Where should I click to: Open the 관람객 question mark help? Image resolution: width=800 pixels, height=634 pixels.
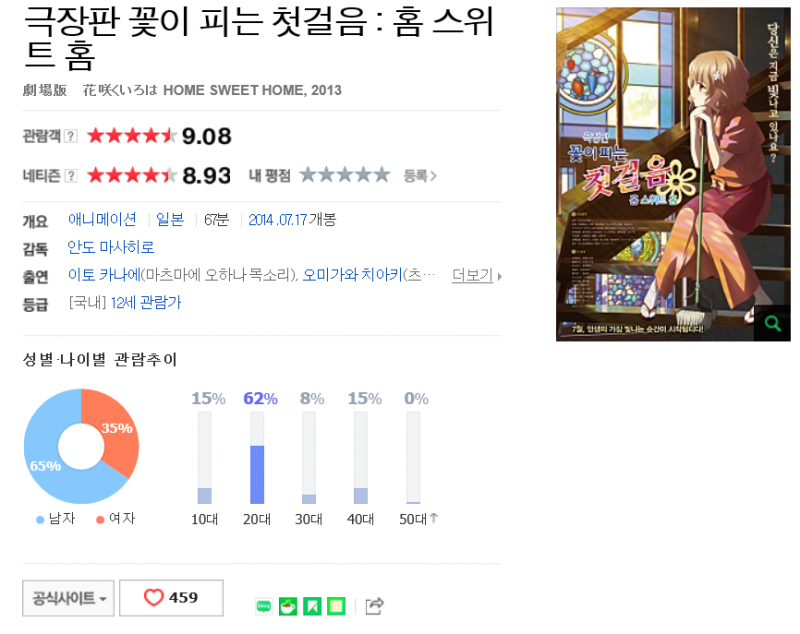(x=71, y=136)
